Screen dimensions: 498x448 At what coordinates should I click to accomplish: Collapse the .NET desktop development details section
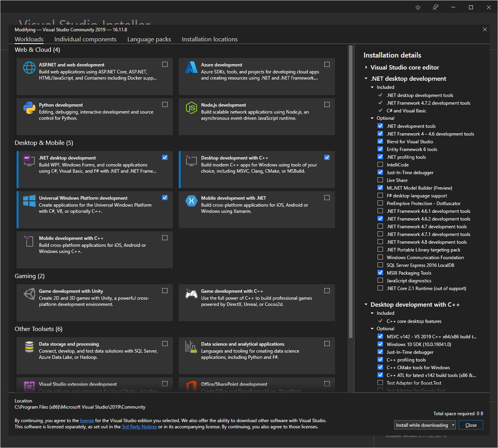point(366,78)
